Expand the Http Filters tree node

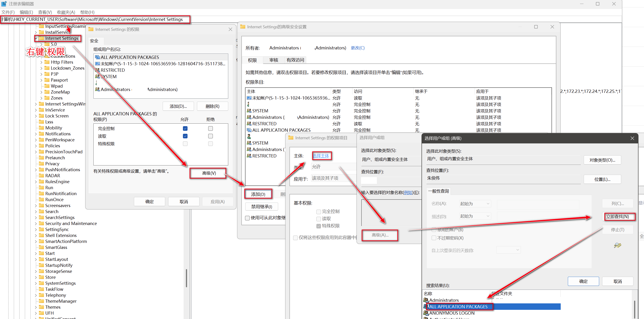[x=41, y=62]
